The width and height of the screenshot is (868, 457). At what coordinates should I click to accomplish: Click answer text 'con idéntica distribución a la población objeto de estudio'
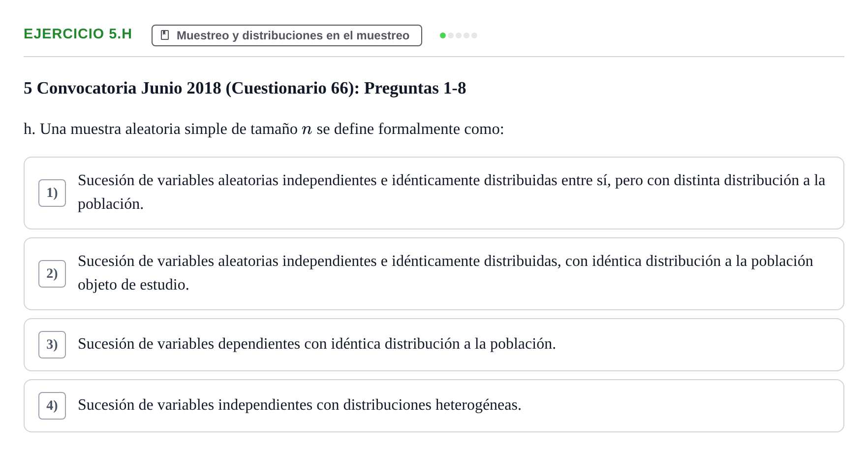point(445,273)
